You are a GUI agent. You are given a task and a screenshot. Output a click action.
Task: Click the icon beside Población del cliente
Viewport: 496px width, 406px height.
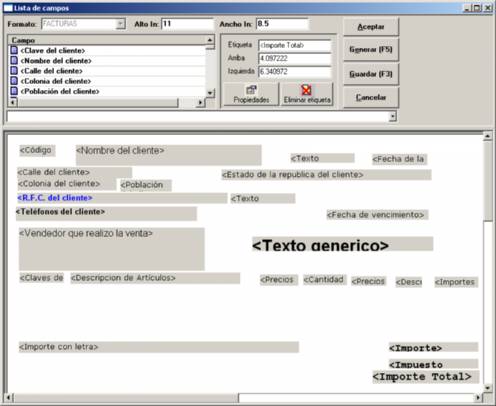(x=14, y=91)
